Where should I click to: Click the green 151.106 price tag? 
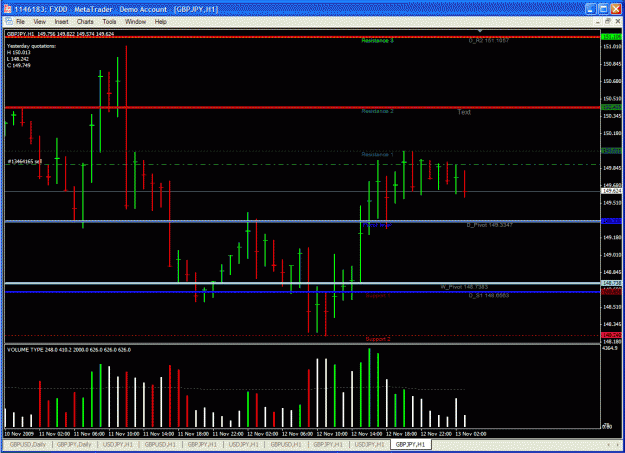click(x=611, y=37)
